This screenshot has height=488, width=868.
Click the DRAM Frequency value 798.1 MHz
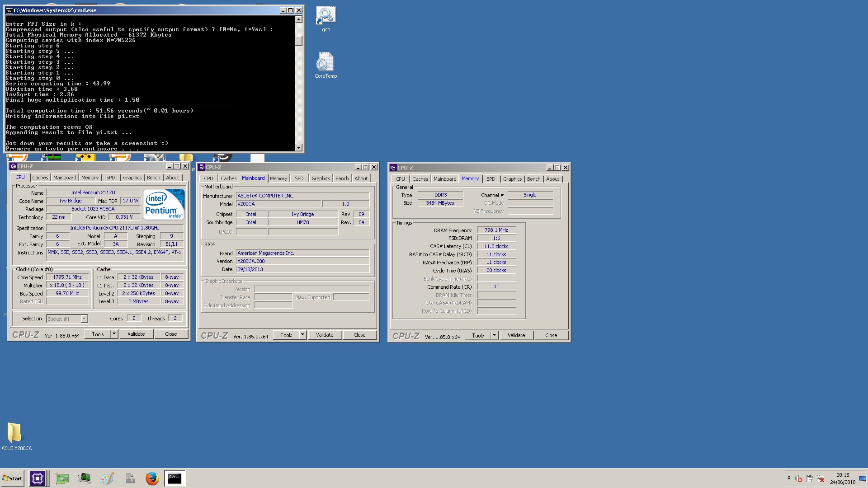point(496,230)
